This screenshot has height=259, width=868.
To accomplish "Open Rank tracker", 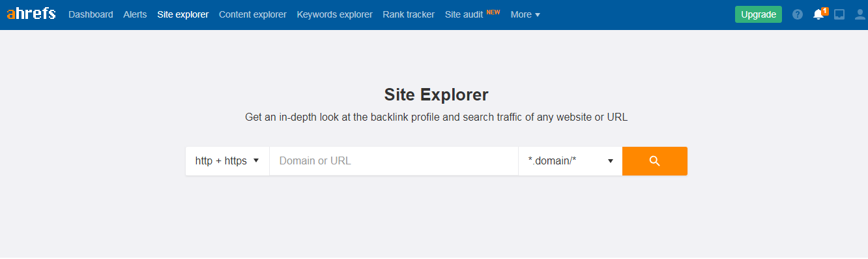I will click(409, 14).
